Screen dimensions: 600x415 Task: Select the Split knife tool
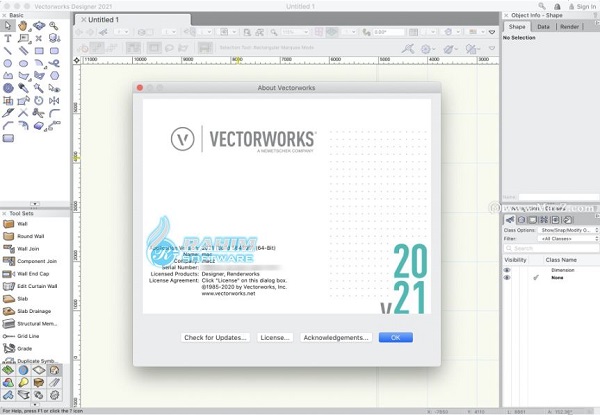(8, 113)
